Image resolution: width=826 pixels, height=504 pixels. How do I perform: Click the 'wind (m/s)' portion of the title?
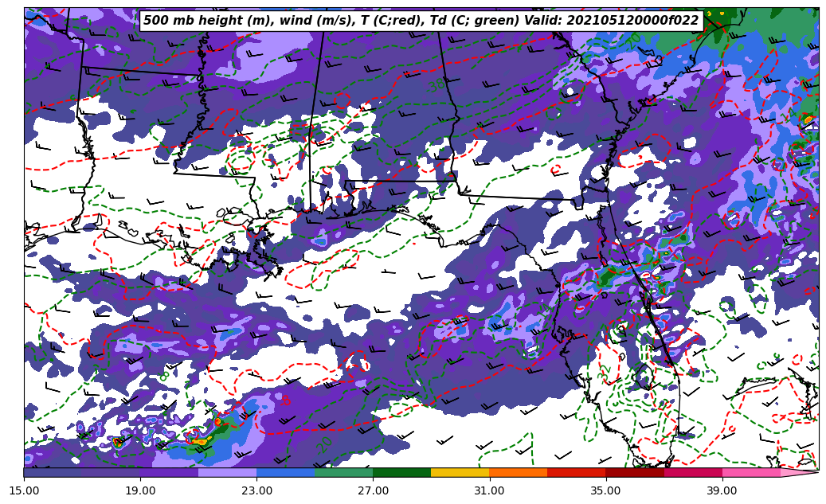pos(315,21)
